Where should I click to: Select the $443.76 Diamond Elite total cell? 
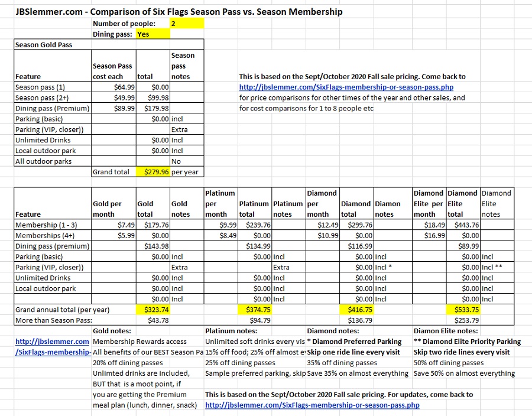[463, 225]
